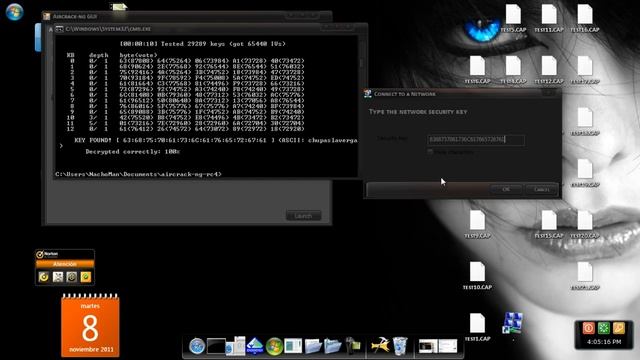640x360 pixels.
Task: Confirm with OK in Connect dialog
Action: (x=506, y=189)
